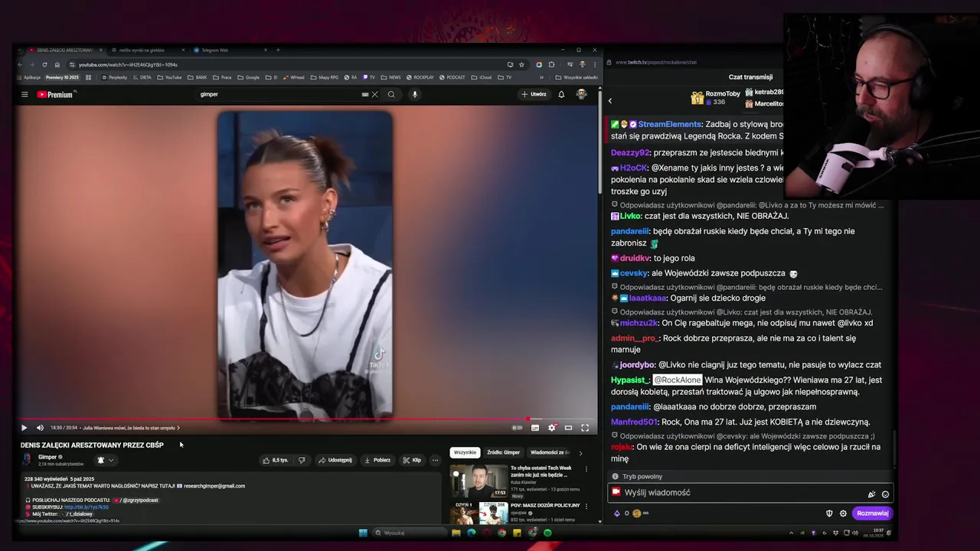Click the Windows taskbar 'Wyszukaj' search box
980x551 pixels.
(408, 533)
